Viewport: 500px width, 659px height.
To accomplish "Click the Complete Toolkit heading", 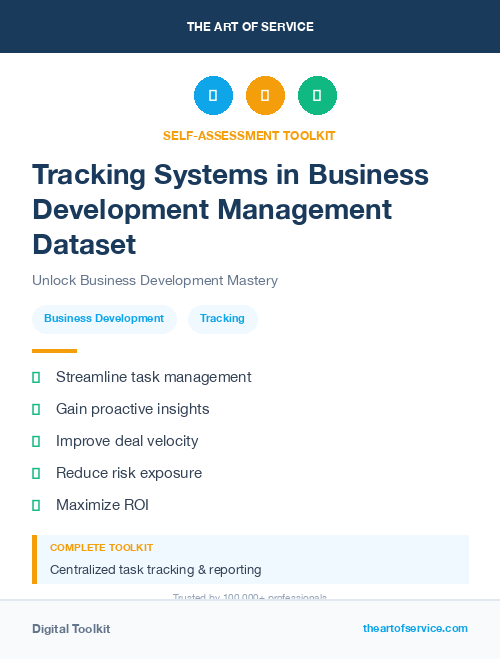I will pos(101,548).
